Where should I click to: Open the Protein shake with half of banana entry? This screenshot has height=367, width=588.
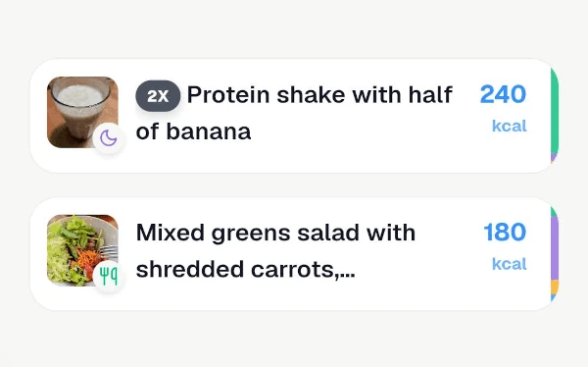[x=294, y=114]
